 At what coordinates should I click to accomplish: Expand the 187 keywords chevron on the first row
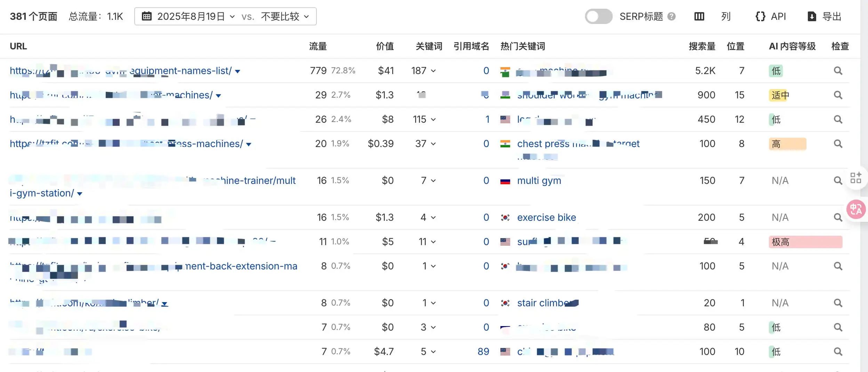(x=433, y=71)
